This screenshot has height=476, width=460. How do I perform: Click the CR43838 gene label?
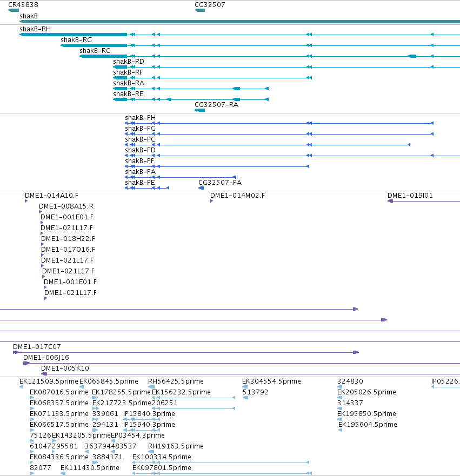point(23,5)
